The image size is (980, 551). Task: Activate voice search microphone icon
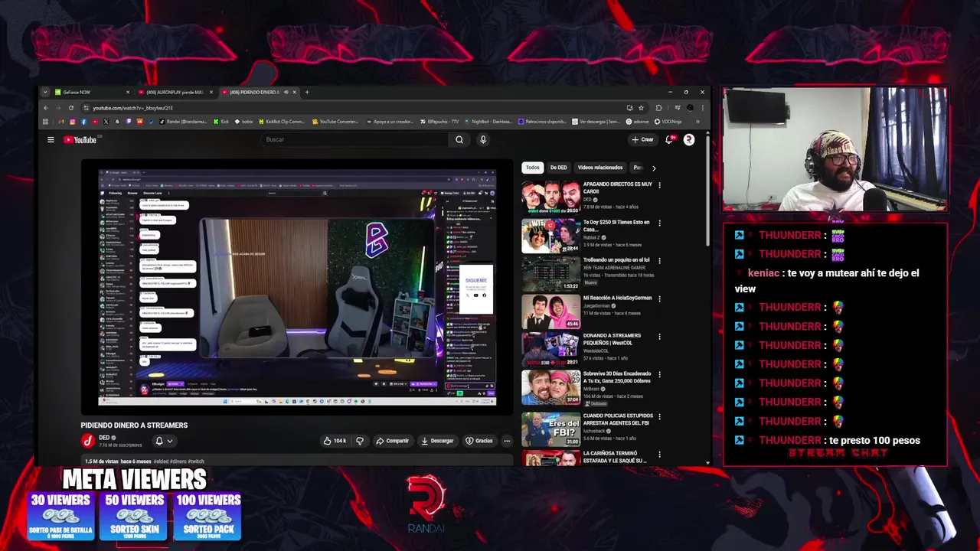click(483, 139)
